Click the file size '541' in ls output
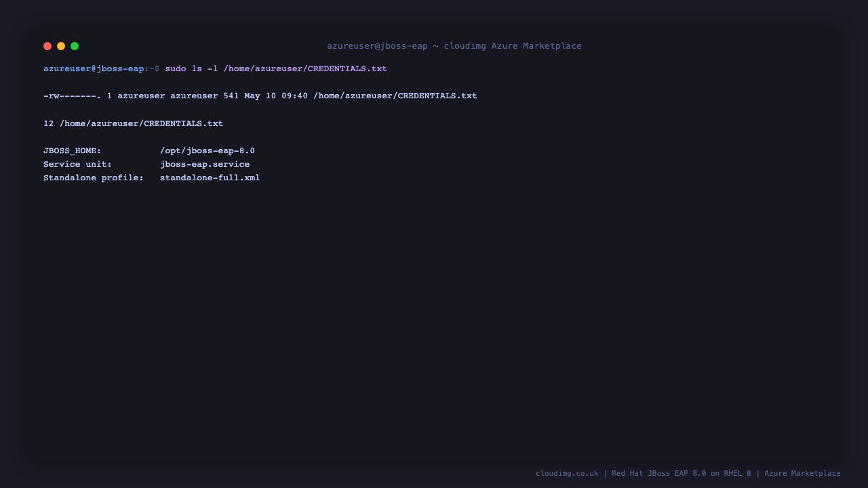868x488 pixels. 231,96
